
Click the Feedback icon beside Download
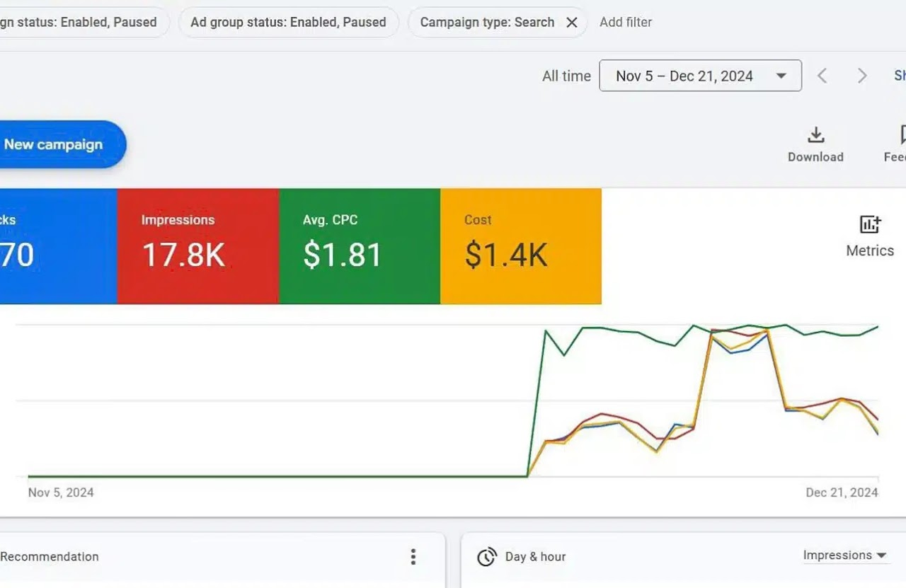tap(900, 135)
